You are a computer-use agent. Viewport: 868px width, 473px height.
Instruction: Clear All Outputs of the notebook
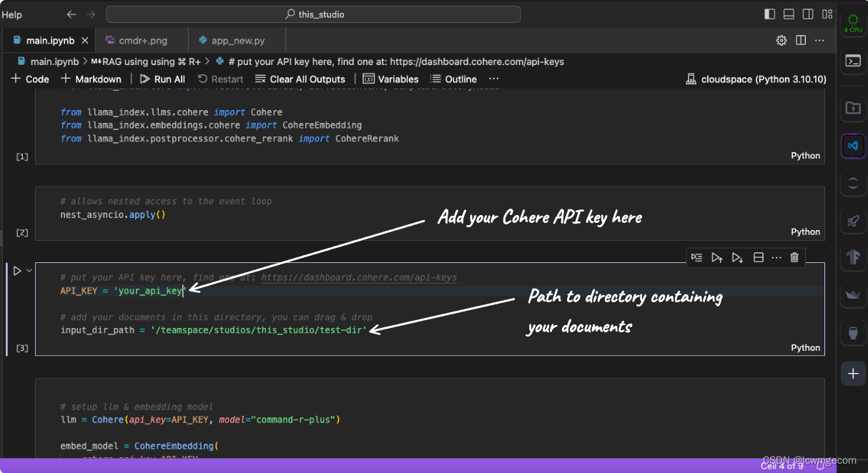click(x=300, y=79)
